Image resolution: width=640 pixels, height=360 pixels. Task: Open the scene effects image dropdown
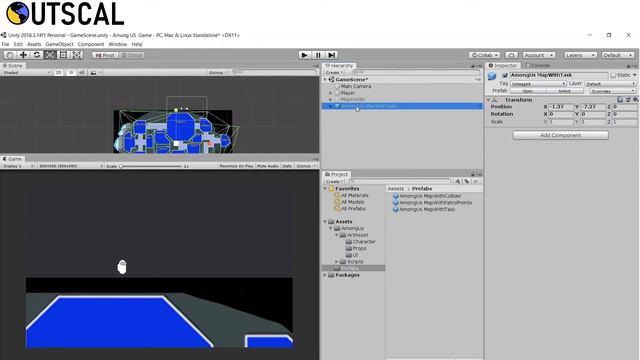click(x=96, y=72)
